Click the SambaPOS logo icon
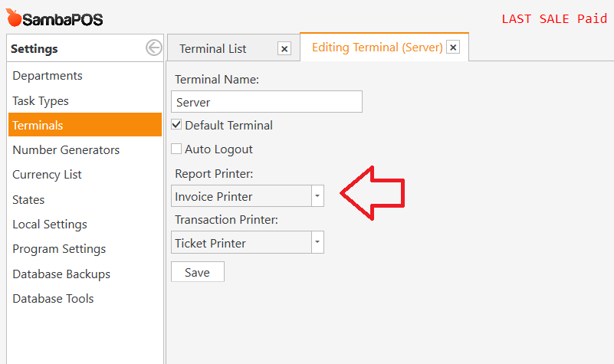This screenshot has width=614, height=364. (x=14, y=18)
